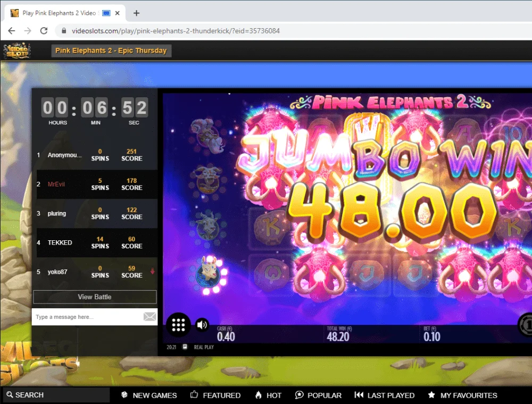Open the Videoslots logo home link
Screen dimensions: 532x404
pos(17,51)
